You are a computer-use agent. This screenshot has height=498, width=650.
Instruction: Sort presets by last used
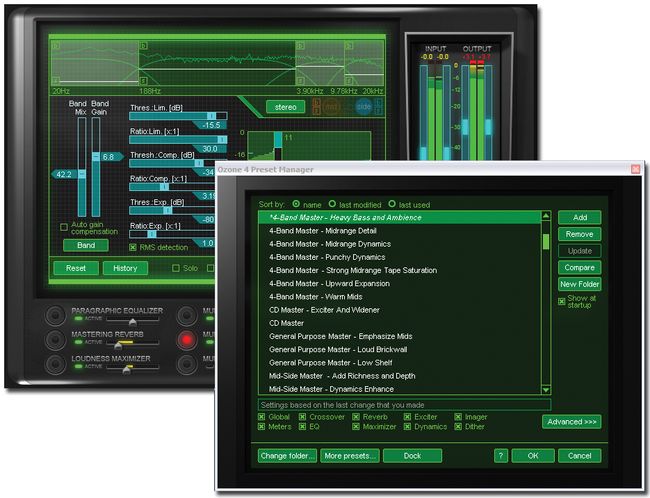click(x=392, y=204)
